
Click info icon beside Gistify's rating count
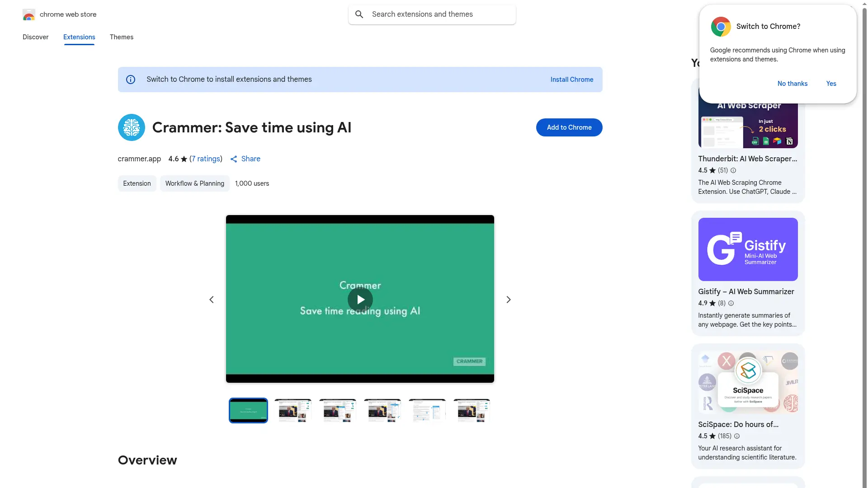click(731, 303)
